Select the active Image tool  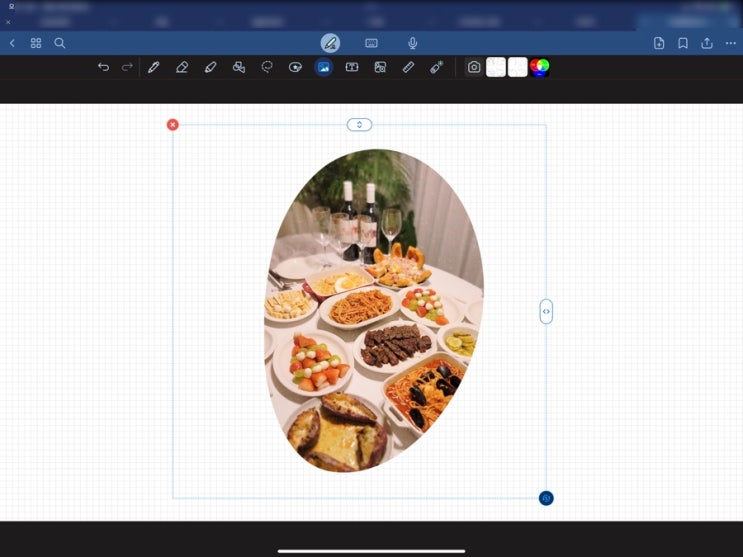pyautogui.click(x=324, y=67)
